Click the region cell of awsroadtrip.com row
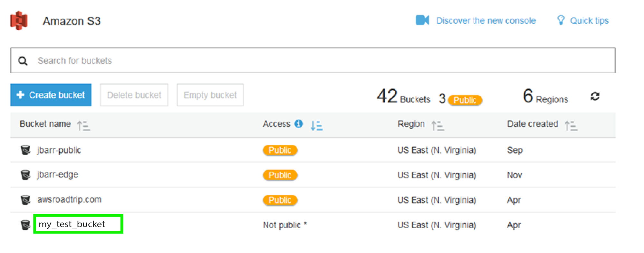The image size is (644, 253). pos(437,200)
